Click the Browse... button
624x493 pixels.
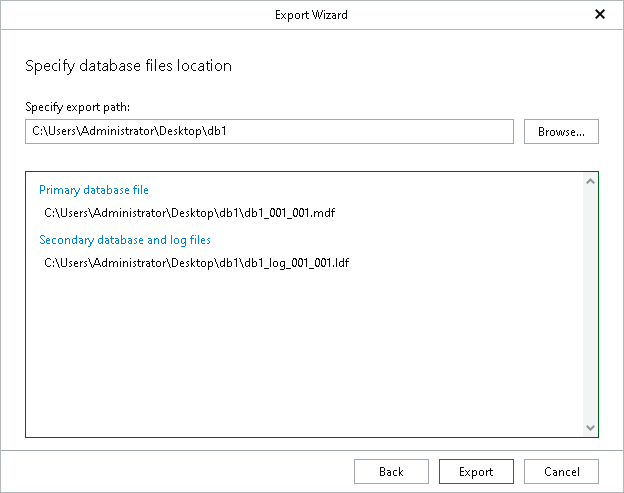561,131
